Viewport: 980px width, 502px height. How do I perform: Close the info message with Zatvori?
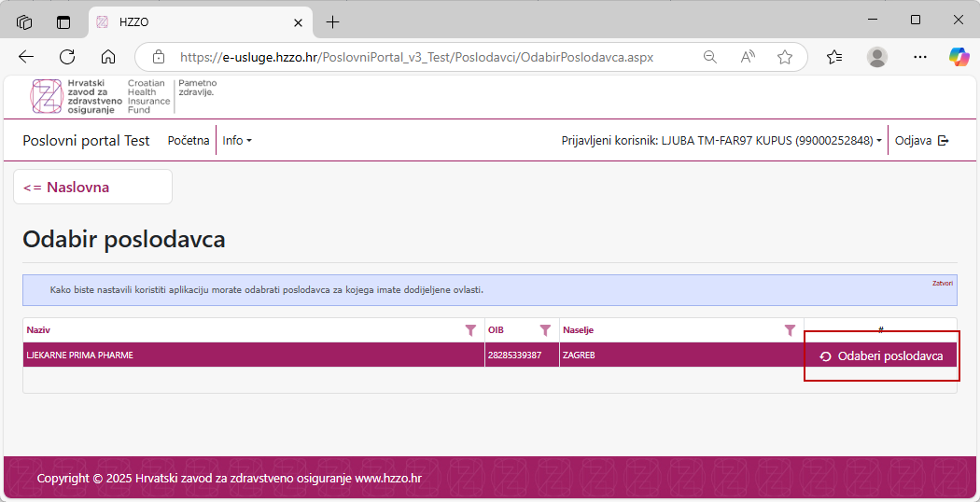coord(943,284)
